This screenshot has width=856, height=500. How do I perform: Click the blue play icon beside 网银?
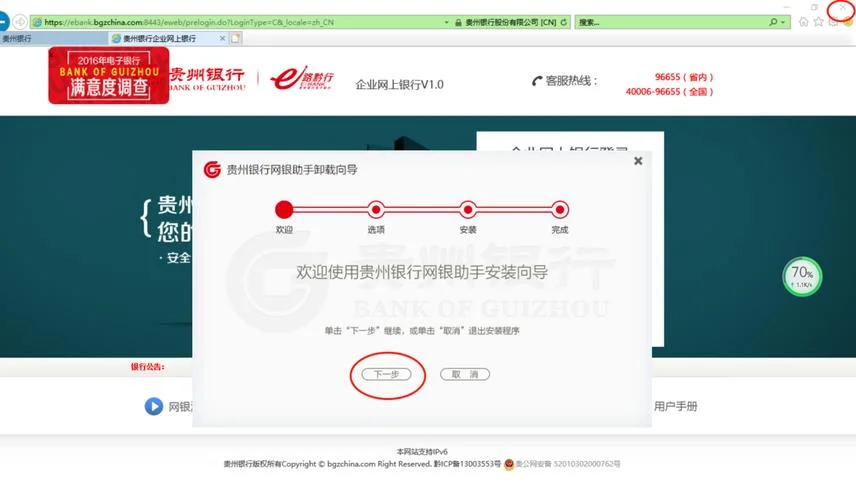coord(153,406)
